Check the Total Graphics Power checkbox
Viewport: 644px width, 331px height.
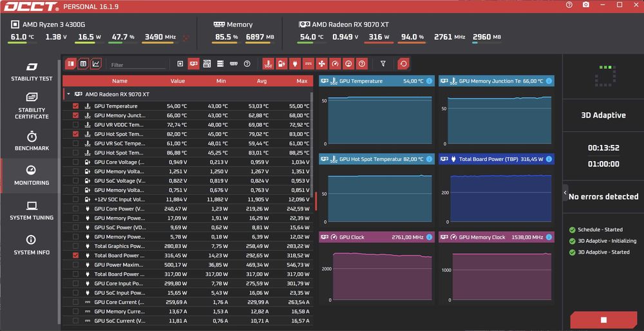click(x=75, y=246)
